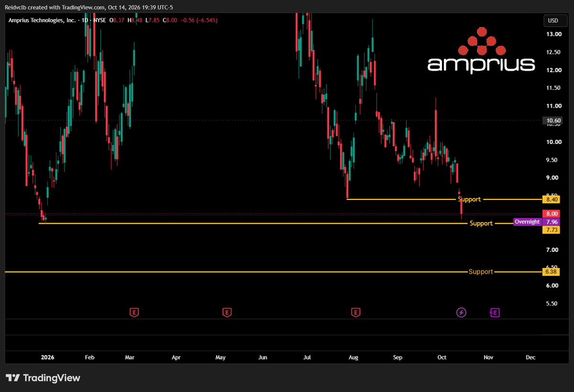Image resolution: width=574 pixels, height=392 pixels.
Task: Click the yellow 6.38 price tag
Action: pyautogui.click(x=552, y=272)
